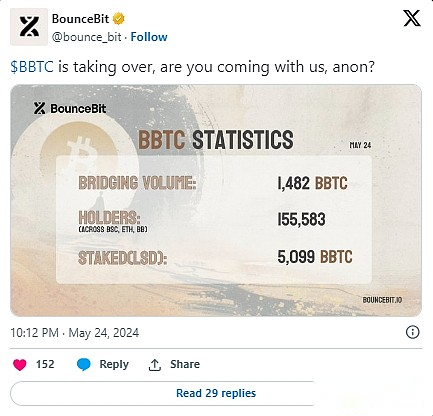
Task: Click the 152 likes count
Action: point(45,364)
